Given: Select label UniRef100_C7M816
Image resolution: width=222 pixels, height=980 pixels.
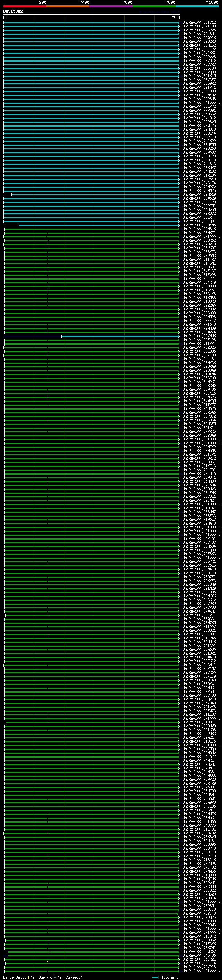Looking at the screenshot, I should [x=199, y=229].
